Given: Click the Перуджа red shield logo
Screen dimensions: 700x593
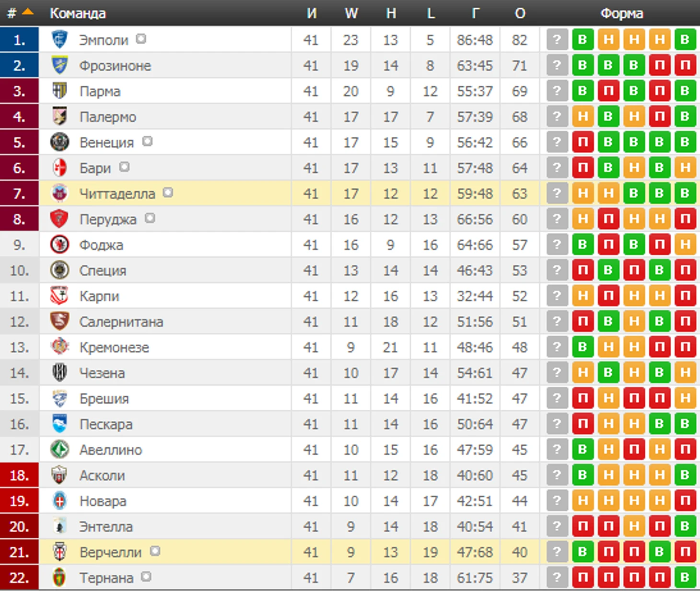Looking at the screenshot, I should (x=59, y=219).
